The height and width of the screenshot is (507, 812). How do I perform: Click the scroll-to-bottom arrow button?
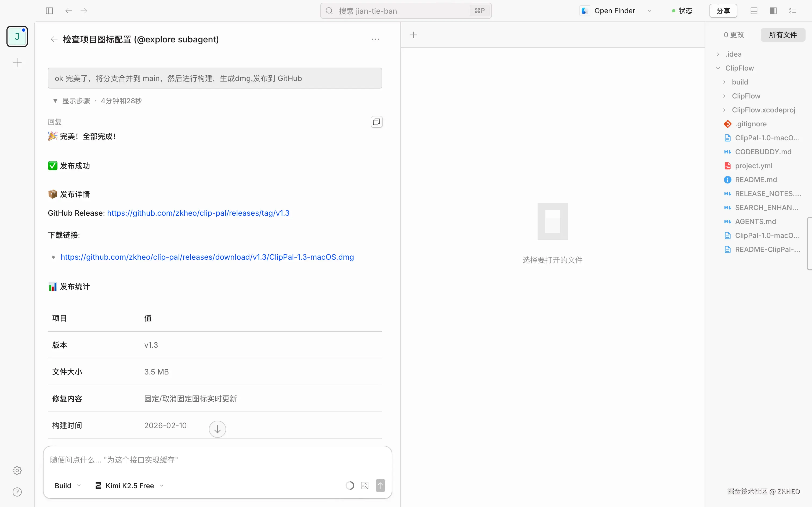tap(217, 429)
